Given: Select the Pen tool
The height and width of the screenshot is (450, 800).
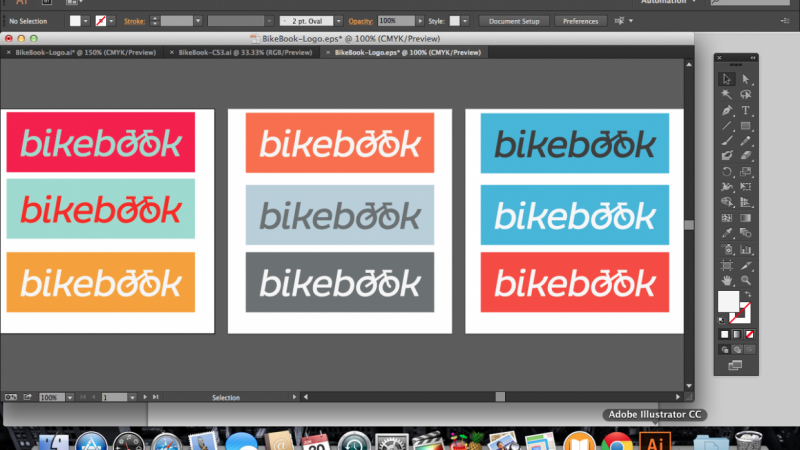Looking at the screenshot, I should (727, 110).
